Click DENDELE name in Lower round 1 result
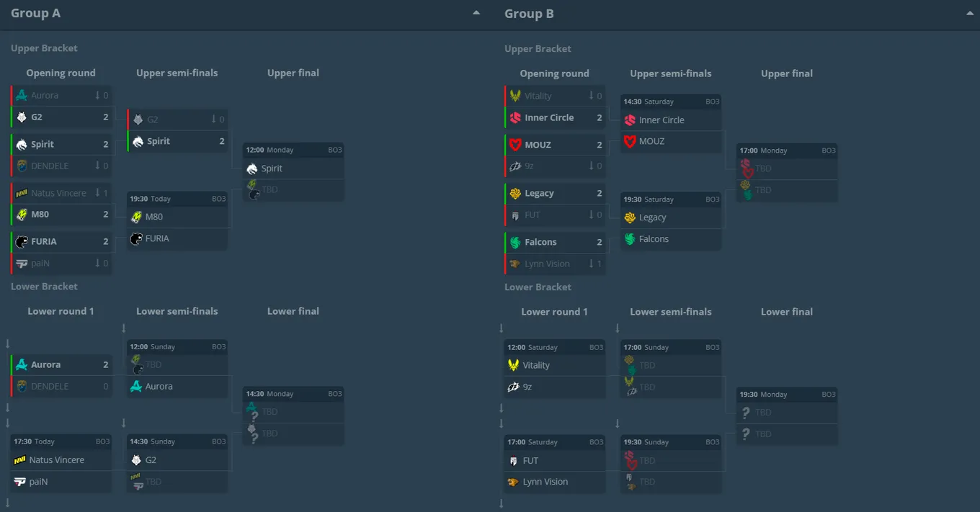Viewport: 980px width, 512px height. (50, 386)
